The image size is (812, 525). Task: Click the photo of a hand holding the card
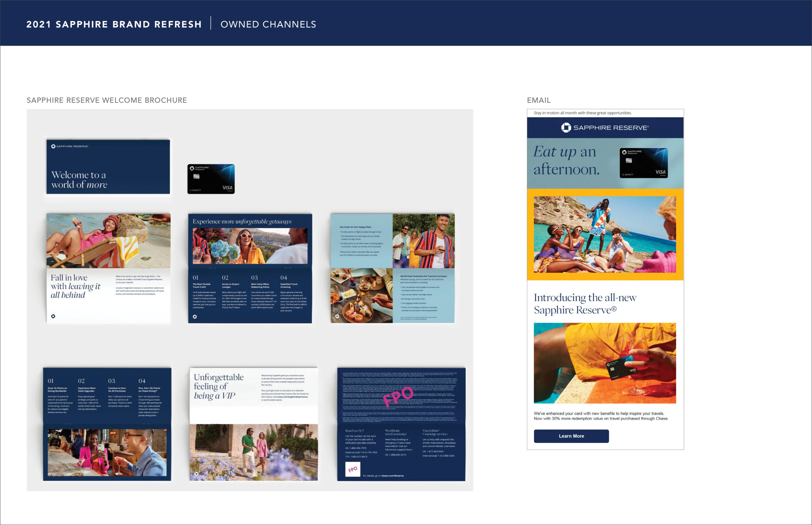point(604,363)
